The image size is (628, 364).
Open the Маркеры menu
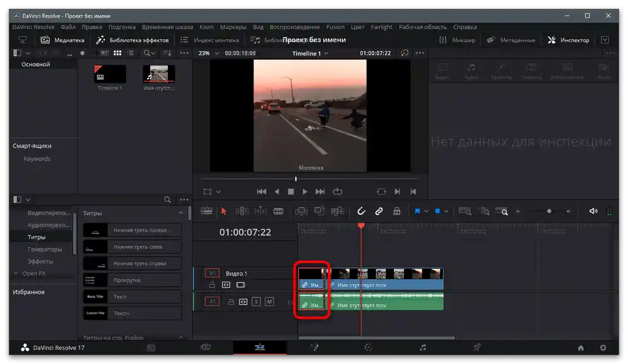pos(233,27)
